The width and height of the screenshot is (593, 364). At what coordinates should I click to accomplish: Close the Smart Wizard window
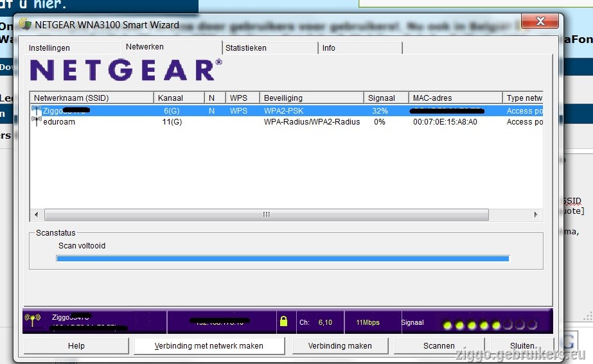[x=540, y=21]
